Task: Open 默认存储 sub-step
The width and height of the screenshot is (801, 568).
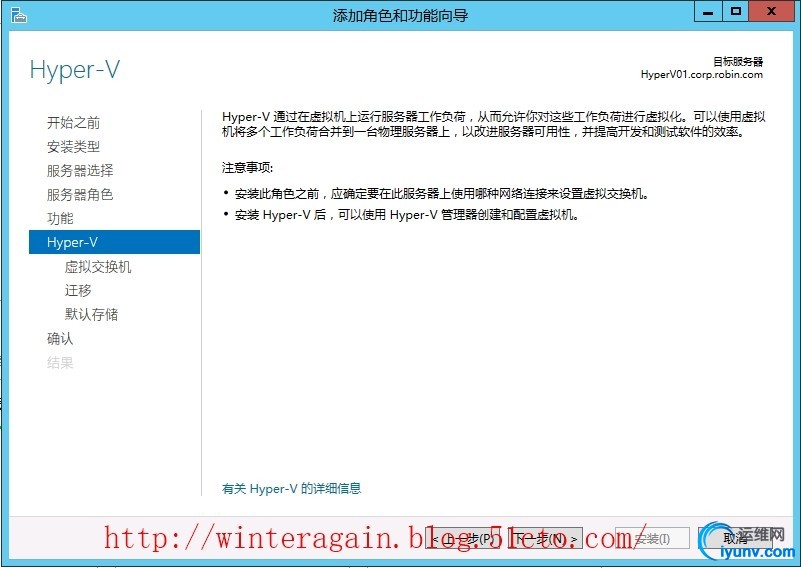Action: tap(91, 315)
